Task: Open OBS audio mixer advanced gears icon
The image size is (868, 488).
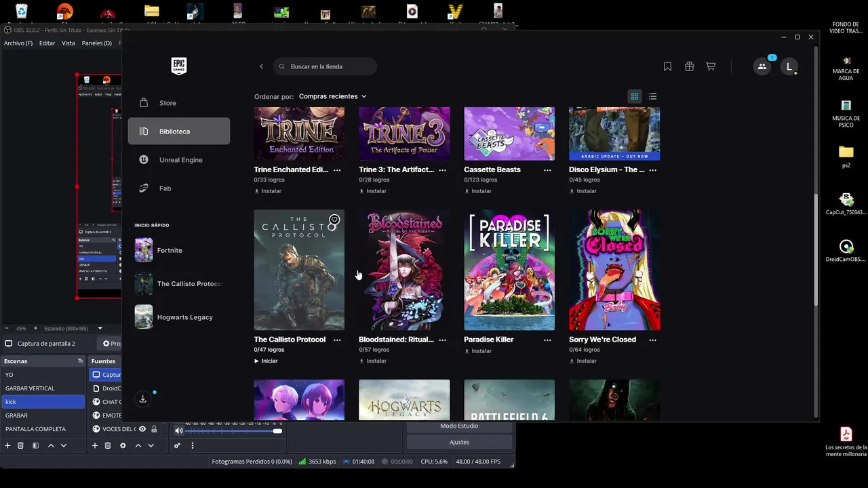Action: point(177,445)
